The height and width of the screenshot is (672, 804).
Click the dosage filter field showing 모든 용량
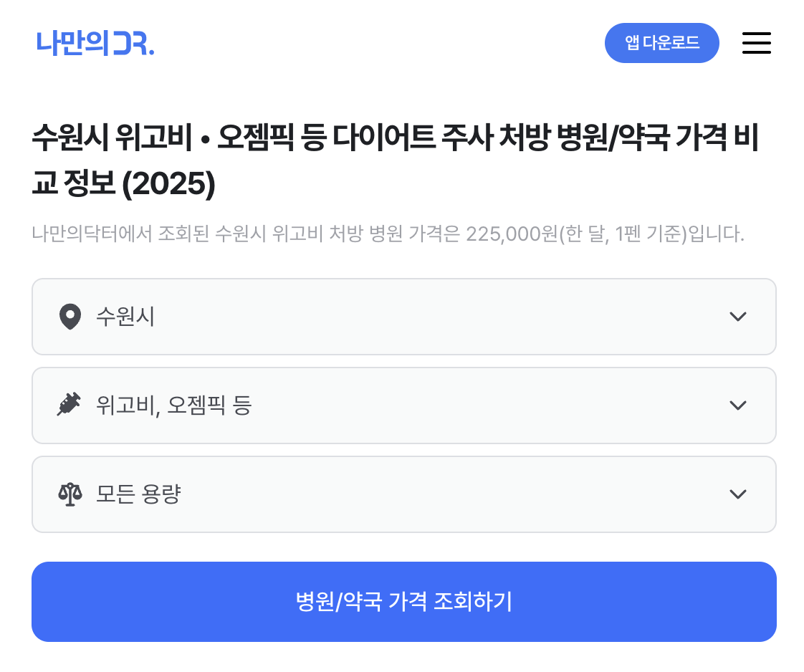403,494
